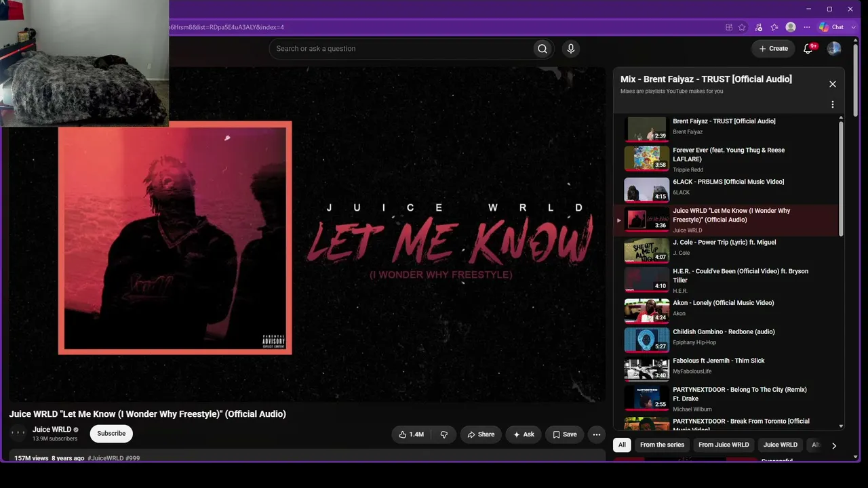Open the Juice WRLD channel avatar

coord(18,433)
